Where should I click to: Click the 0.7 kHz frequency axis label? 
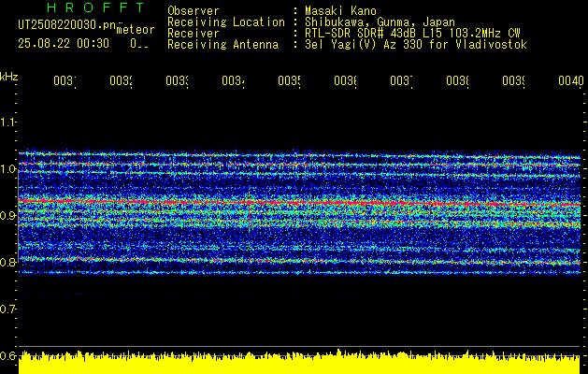(7, 309)
